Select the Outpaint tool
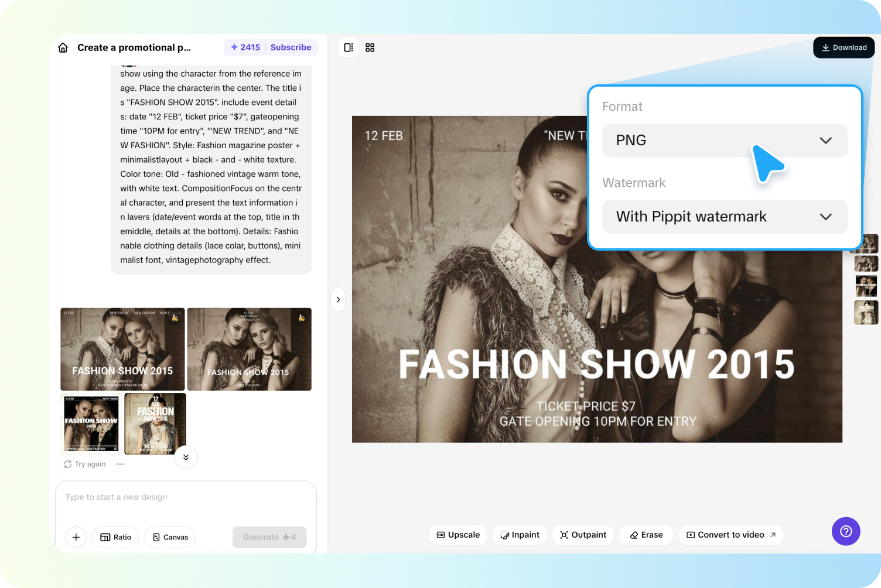 click(x=582, y=535)
